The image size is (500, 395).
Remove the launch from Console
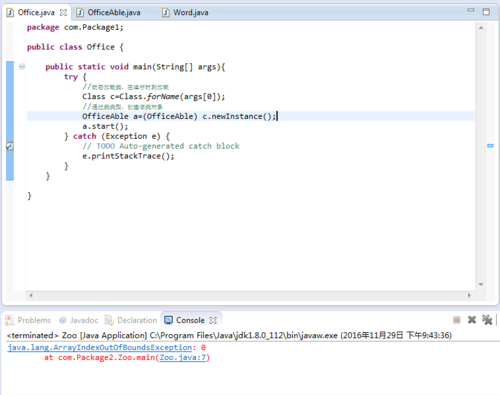coord(472,320)
